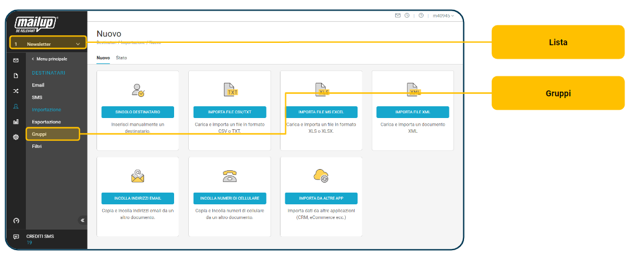The height and width of the screenshot is (256, 644).
Task: Open the bar chart statistics sidebar icon
Action: tap(16, 122)
